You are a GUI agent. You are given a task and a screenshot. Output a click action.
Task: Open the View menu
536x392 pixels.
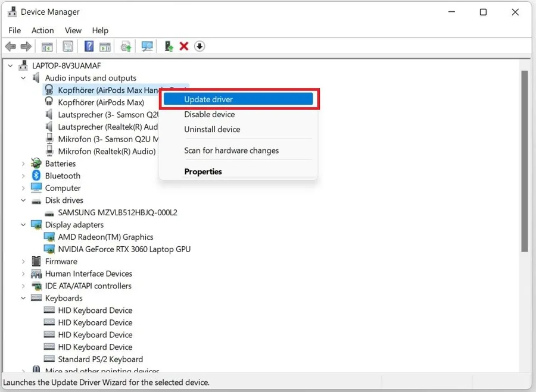[73, 30]
